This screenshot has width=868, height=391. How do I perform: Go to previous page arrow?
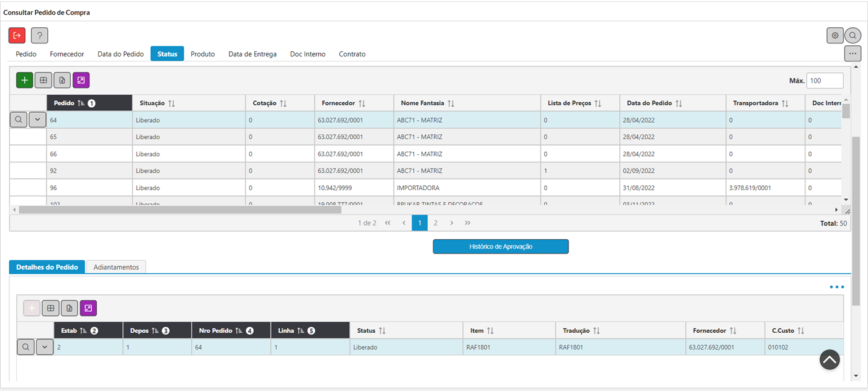[x=404, y=222]
